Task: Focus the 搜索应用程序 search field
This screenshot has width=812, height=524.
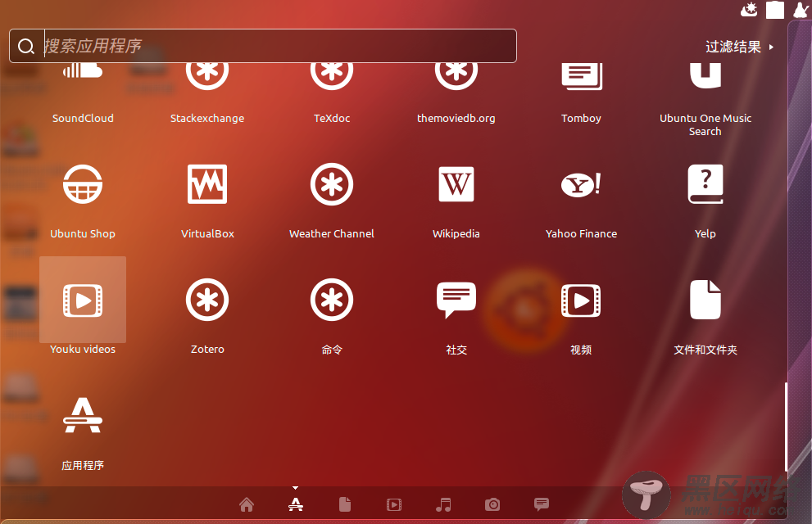Action: point(263,46)
